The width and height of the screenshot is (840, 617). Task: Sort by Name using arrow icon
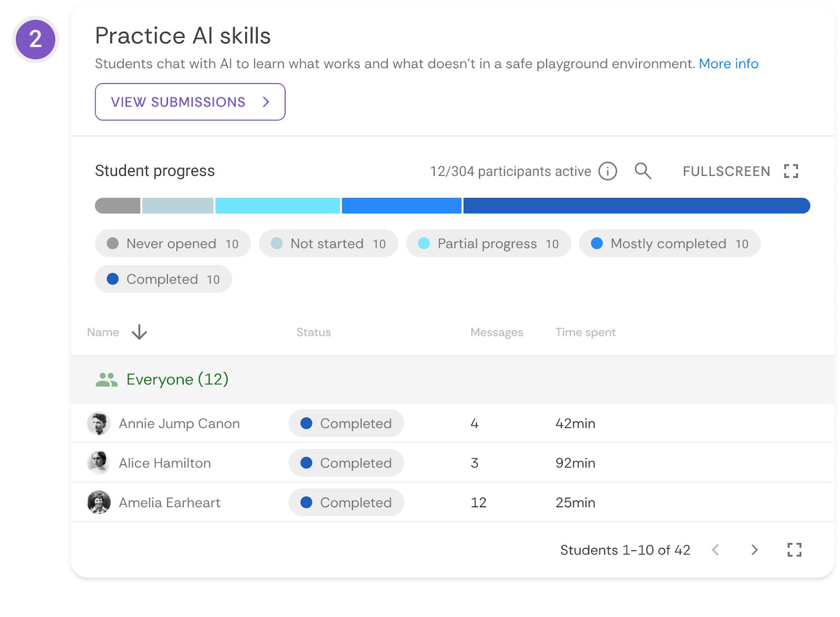point(139,332)
